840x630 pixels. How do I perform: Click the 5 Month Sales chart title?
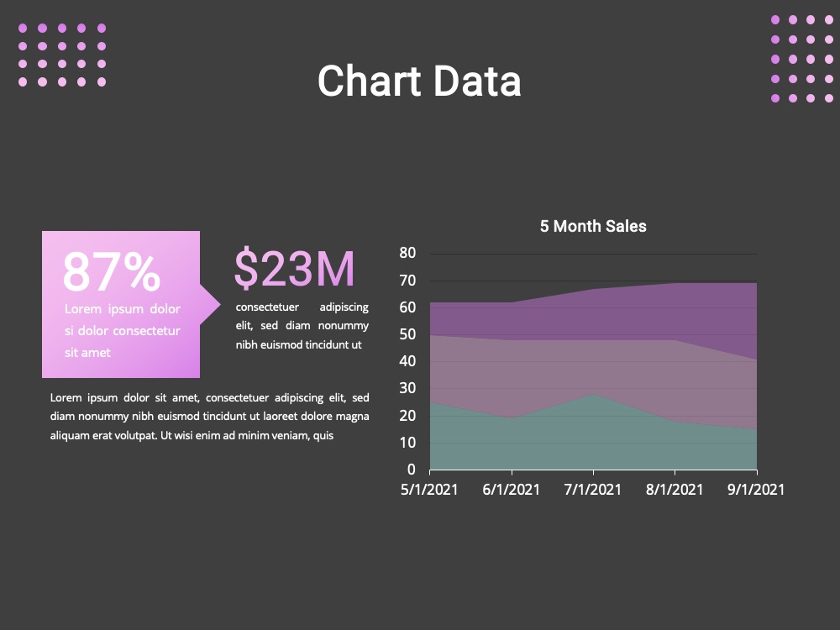pyautogui.click(x=593, y=226)
